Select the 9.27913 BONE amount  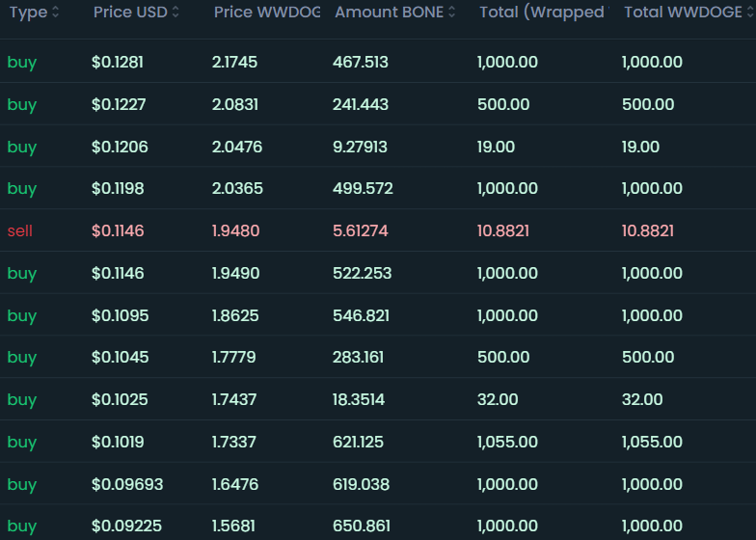pyautogui.click(x=361, y=147)
